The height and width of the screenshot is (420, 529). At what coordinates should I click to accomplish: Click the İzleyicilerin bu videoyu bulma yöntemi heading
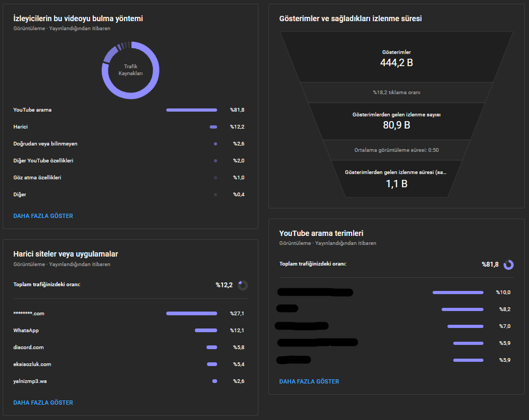click(x=78, y=19)
